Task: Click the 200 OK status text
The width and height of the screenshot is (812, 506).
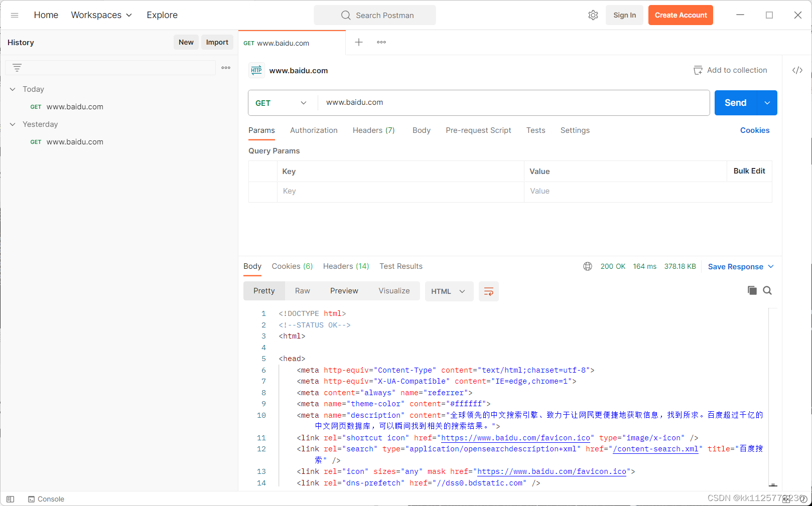Action: click(613, 266)
